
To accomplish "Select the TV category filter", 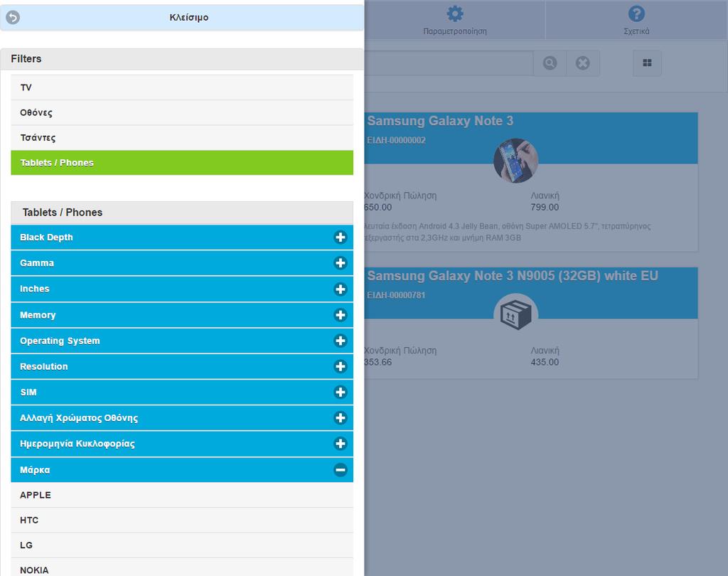I will pyautogui.click(x=182, y=87).
